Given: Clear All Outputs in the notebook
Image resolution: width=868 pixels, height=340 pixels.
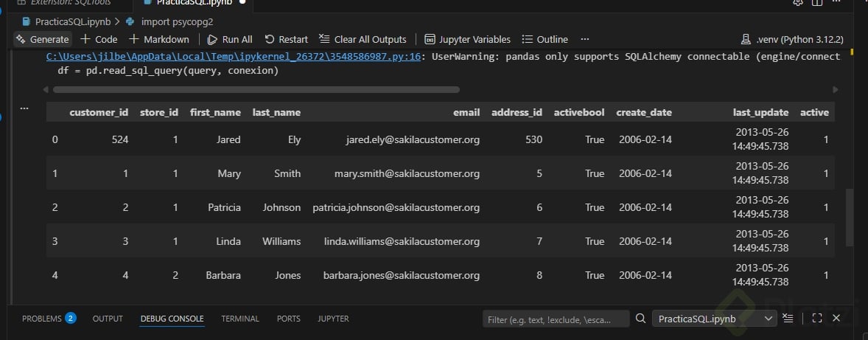Looking at the screenshot, I should tap(363, 39).
